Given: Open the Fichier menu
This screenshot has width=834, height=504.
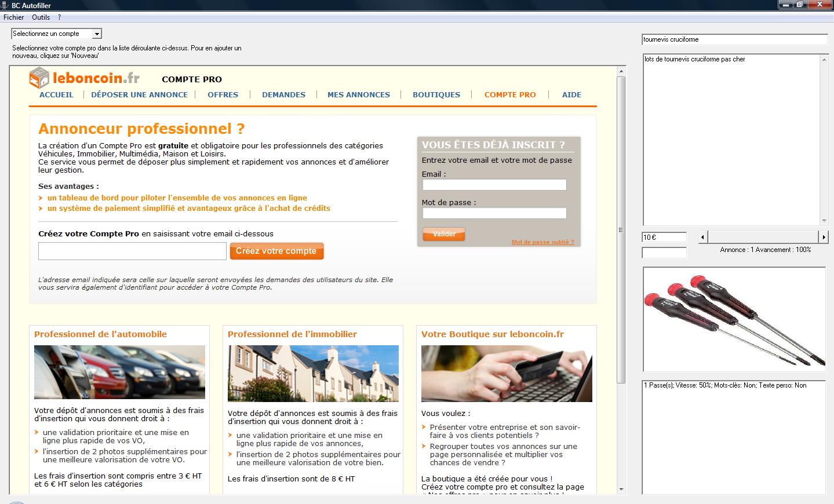Looking at the screenshot, I should [x=14, y=17].
